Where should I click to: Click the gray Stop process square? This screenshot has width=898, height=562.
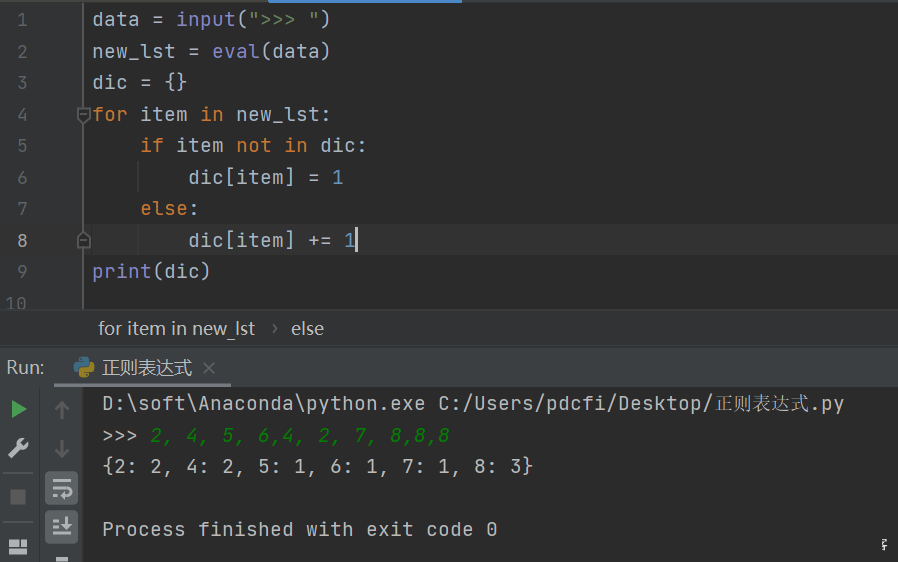point(18,497)
